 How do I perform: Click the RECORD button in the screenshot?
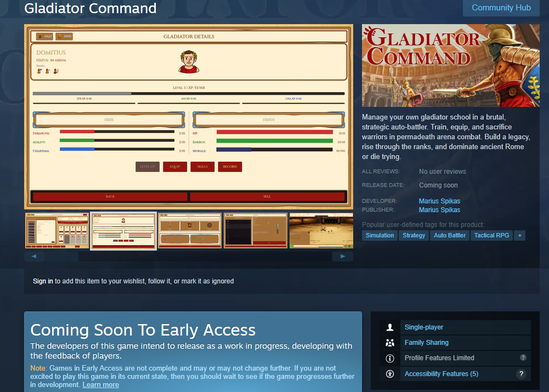230,167
